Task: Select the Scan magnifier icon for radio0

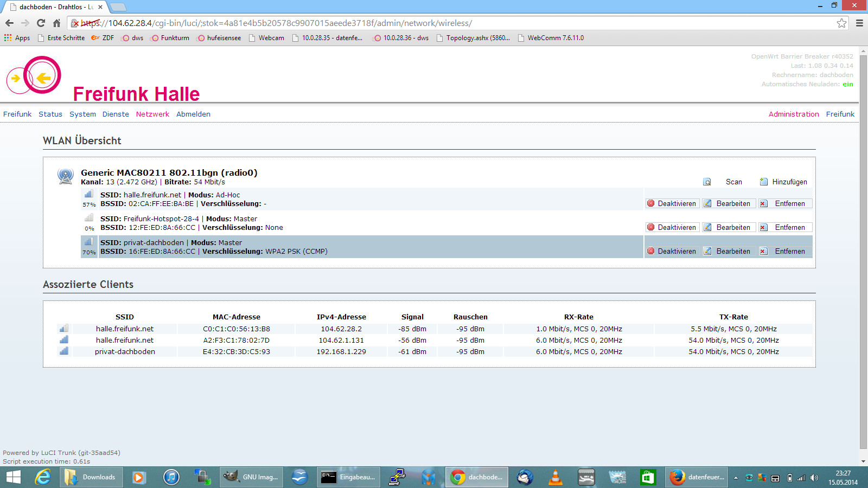Action: tap(707, 182)
